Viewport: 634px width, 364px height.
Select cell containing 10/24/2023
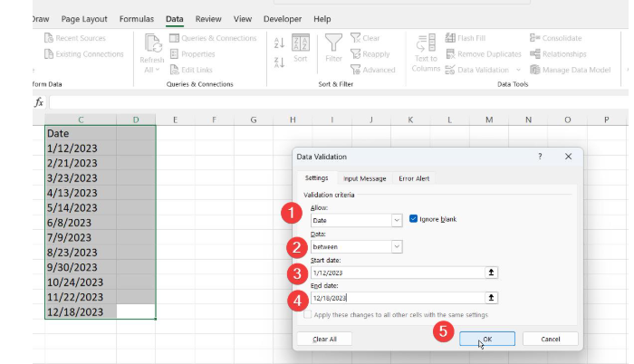[x=81, y=282]
